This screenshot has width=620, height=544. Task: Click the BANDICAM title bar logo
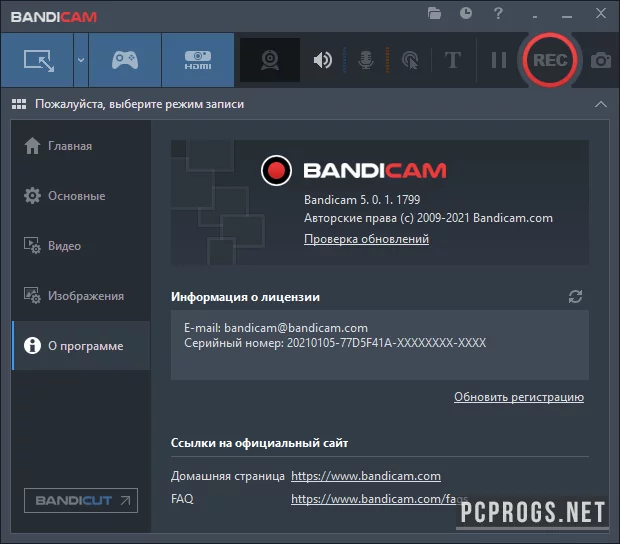[x=54, y=17]
